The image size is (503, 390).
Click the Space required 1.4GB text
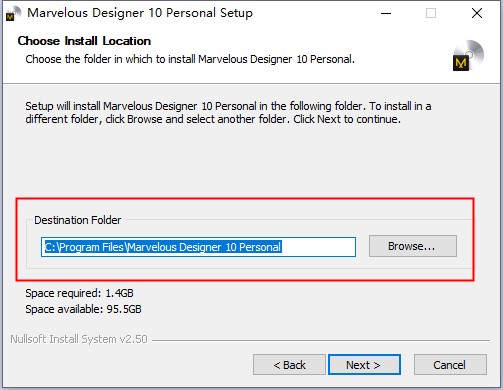pyautogui.click(x=79, y=293)
